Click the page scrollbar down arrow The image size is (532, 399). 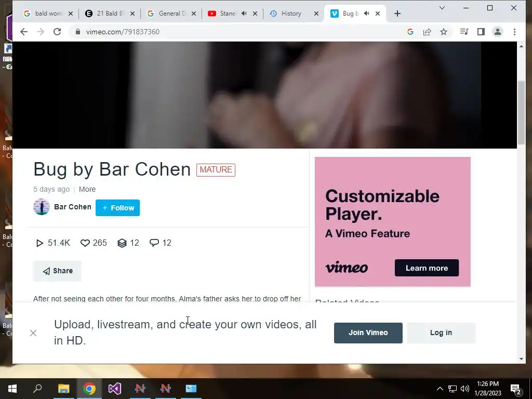[521, 359]
